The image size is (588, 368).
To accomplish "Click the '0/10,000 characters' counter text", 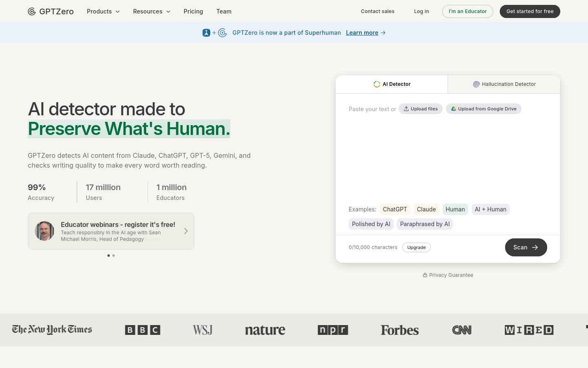I will point(373,247).
